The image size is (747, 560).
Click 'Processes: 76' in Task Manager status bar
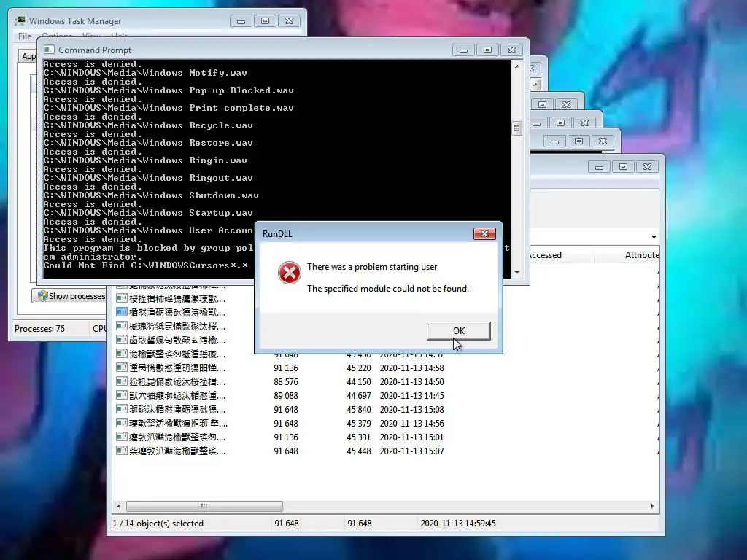coord(39,329)
